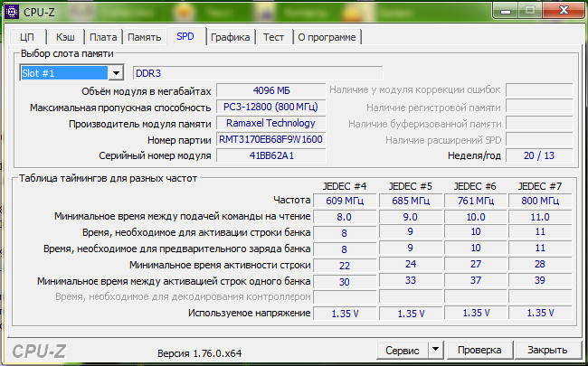
Task: Open the arrow menu next to Сервис
Action: tap(434, 350)
